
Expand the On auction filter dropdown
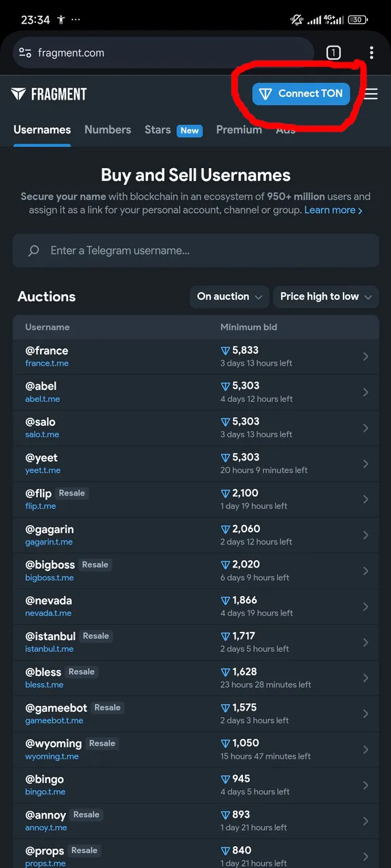point(229,296)
